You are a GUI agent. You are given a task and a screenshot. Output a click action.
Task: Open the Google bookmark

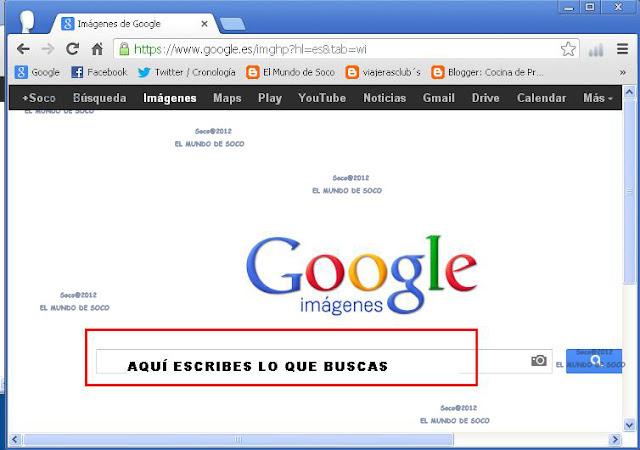pos(37,72)
